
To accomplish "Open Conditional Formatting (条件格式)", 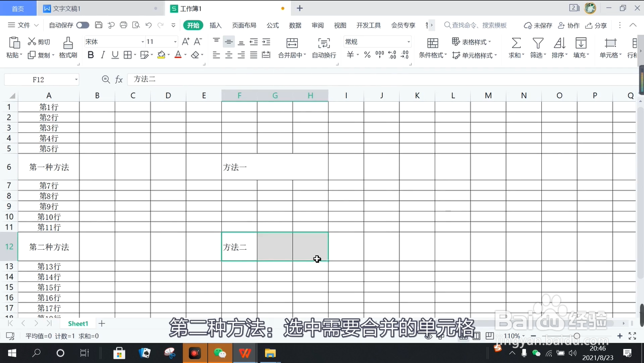I will 432,55.
